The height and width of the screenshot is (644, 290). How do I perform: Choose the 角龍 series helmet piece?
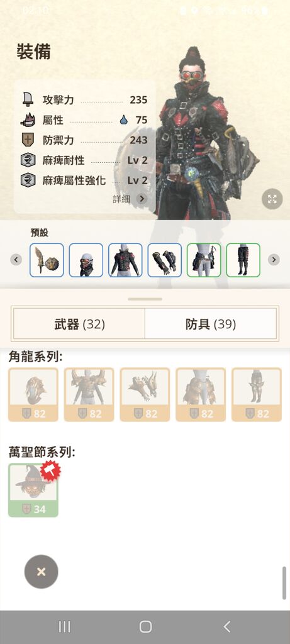[x=33, y=395]
